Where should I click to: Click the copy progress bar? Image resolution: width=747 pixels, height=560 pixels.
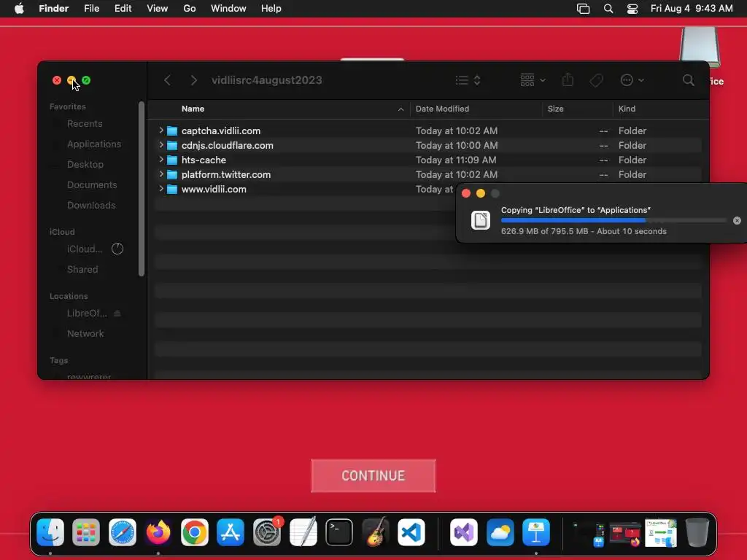pyautogui.click(x=614, y=220)
